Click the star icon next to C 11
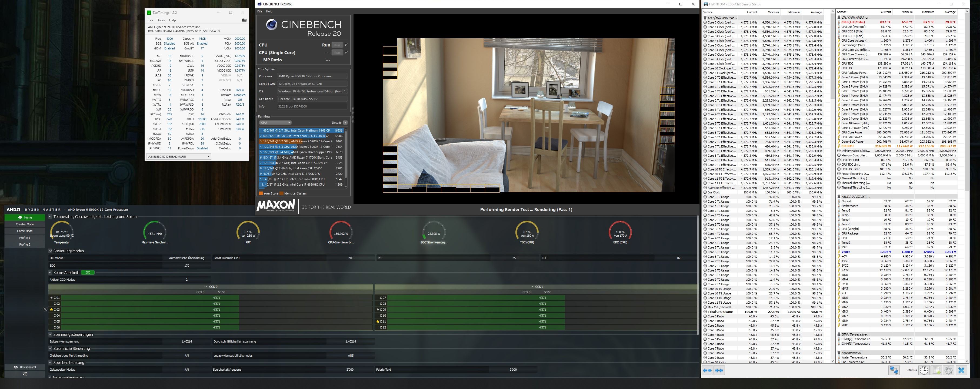This screenshot has width=980, height=389. coord(377,321)
